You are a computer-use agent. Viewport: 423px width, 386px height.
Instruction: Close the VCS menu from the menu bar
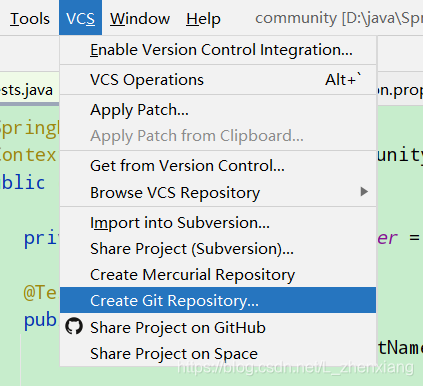[x=80, y=18]
